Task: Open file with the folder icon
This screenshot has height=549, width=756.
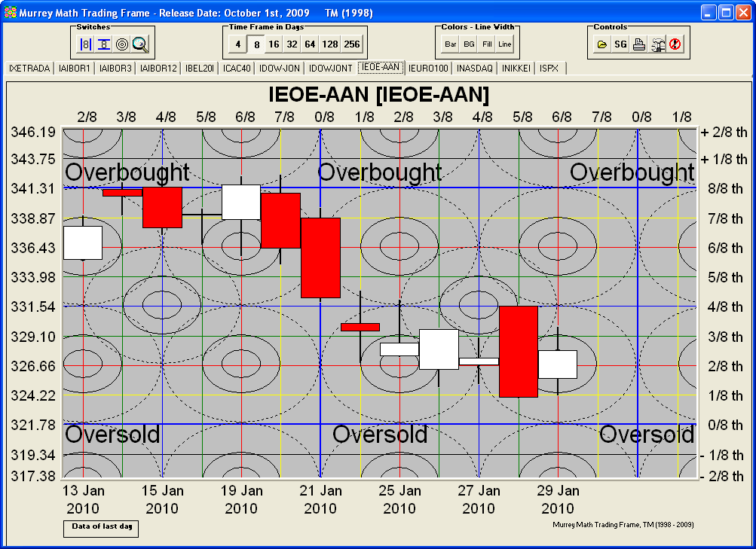Action: point(601,44)
